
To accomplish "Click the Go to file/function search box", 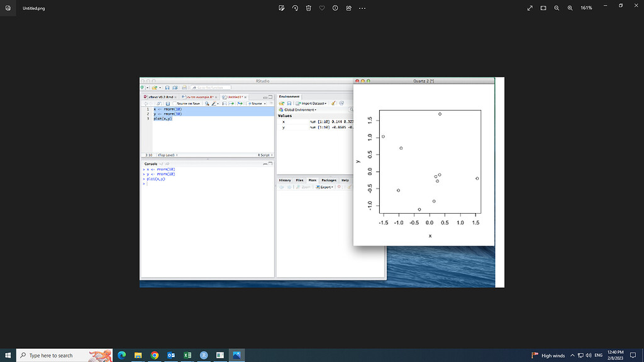I will click(211, 87).
